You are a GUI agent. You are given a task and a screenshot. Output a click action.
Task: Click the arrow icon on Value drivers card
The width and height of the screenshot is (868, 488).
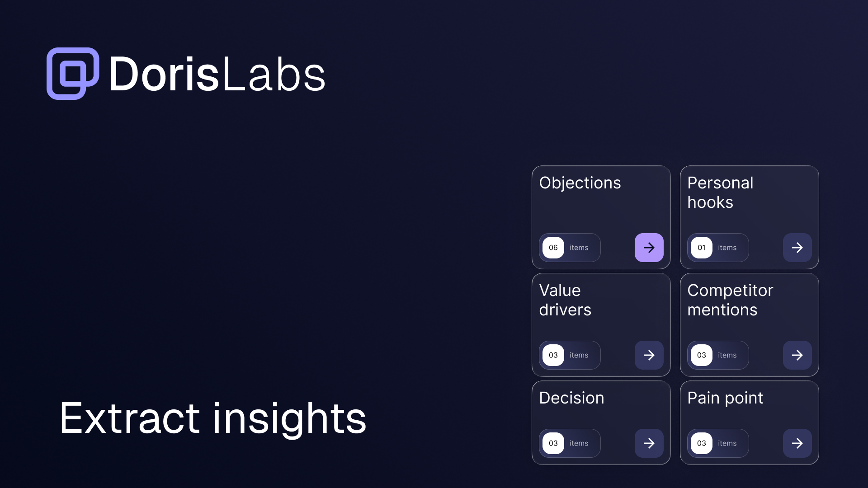point(649,355)
